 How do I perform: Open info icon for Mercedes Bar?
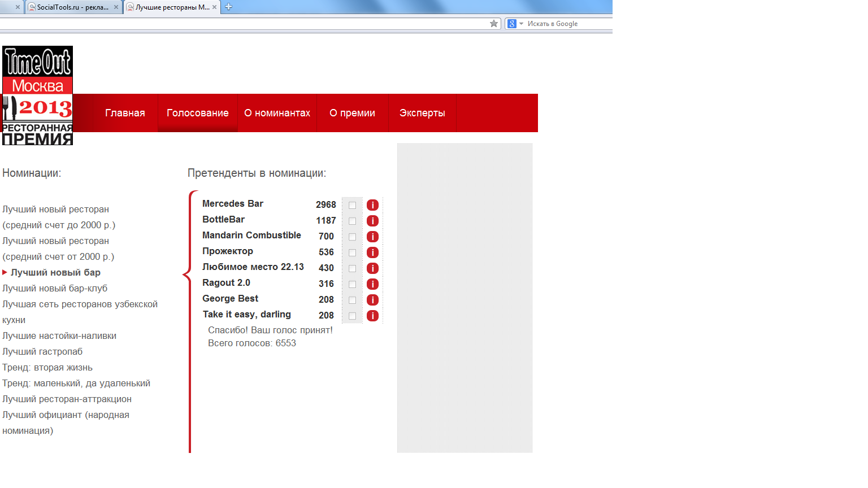(372, 205)
